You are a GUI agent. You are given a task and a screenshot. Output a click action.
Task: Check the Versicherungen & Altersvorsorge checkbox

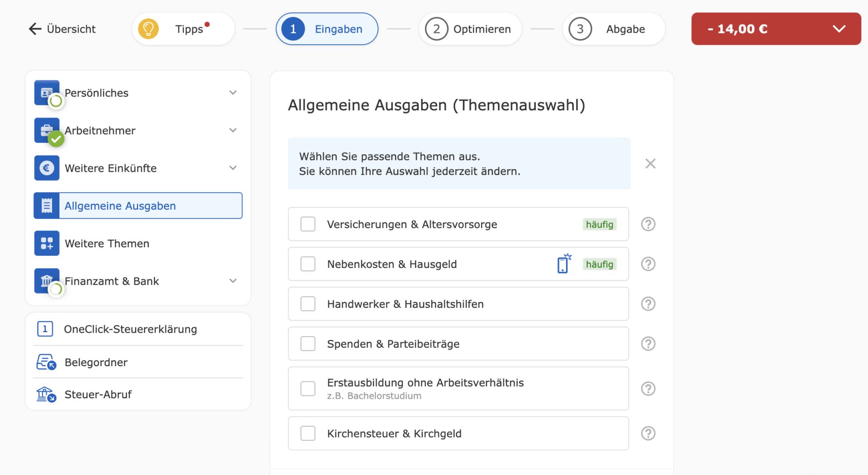(308, 224)
